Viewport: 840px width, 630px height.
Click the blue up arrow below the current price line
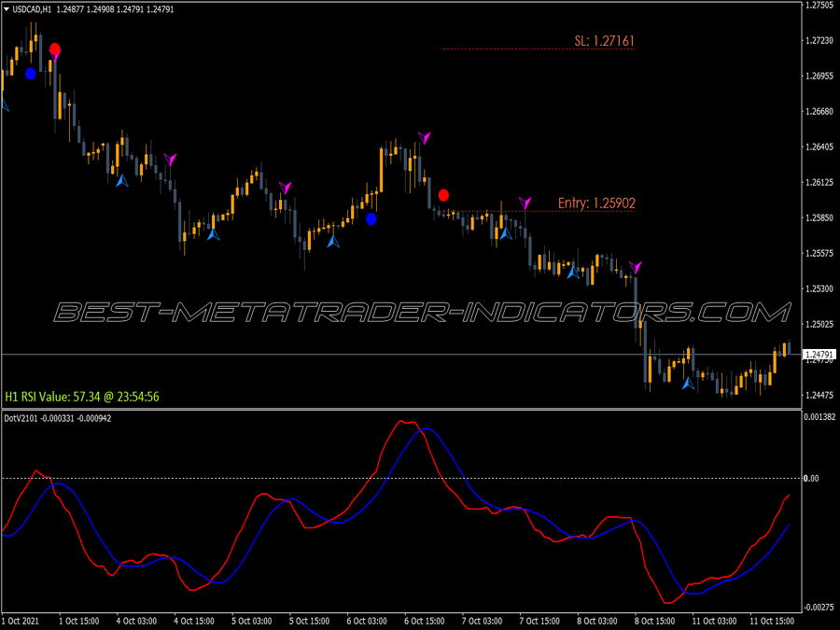click(x=688, y=383)
